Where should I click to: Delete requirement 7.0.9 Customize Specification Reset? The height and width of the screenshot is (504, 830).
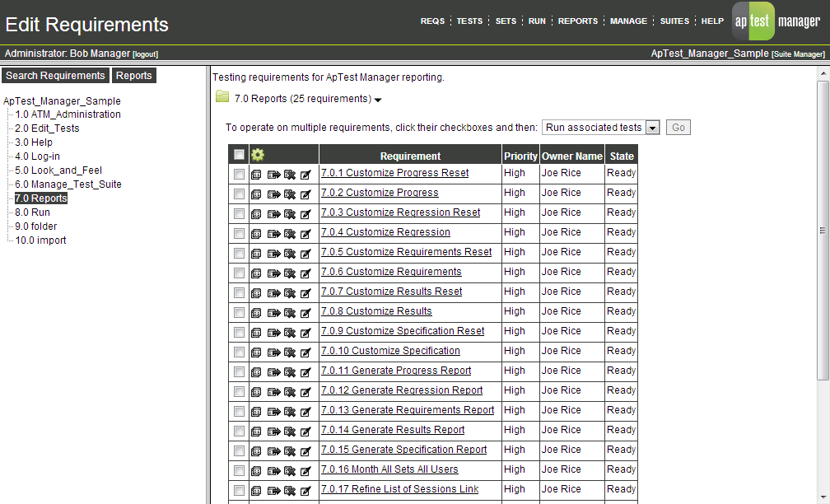pos(290,333)
